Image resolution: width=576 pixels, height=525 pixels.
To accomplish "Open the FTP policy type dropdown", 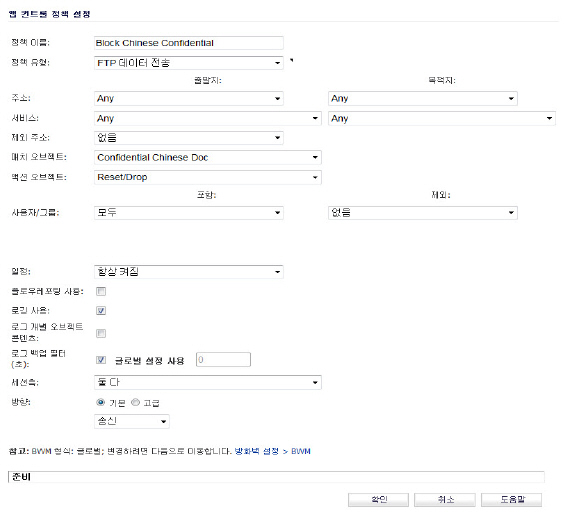I will [x=188, y=63].
